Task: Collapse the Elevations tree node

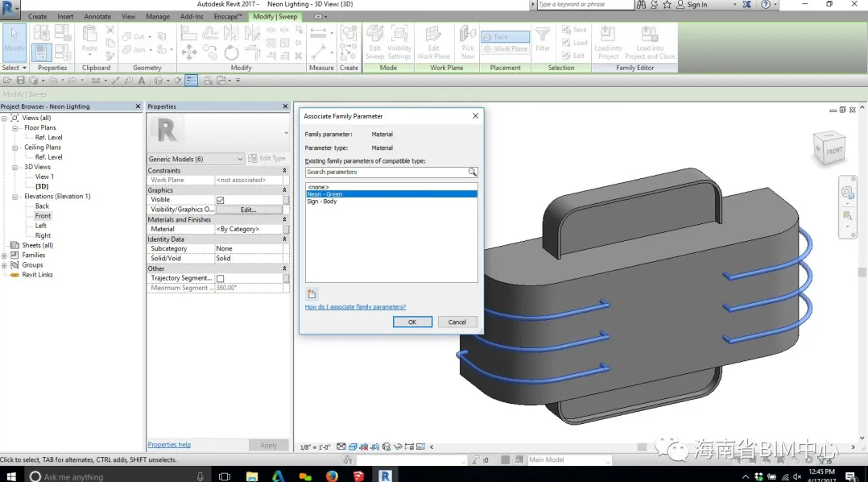Action: click(15, 197)
